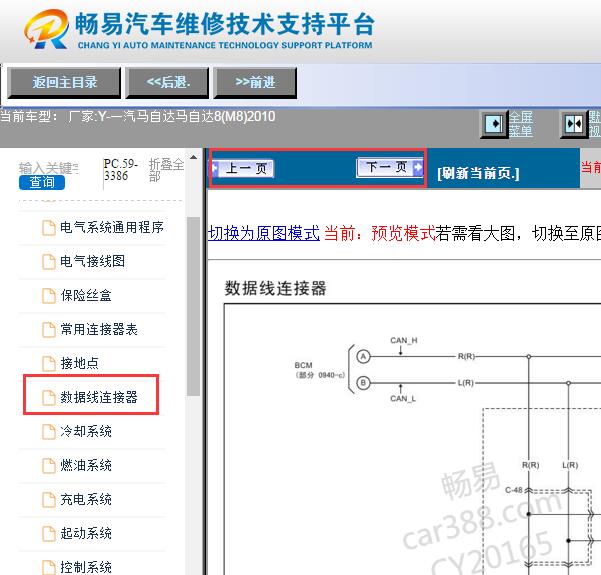This screenshot has width=601, height=575.
Task: Open the 全屏菜单 link
Action: pyautogui.click(x=521, y=124)
